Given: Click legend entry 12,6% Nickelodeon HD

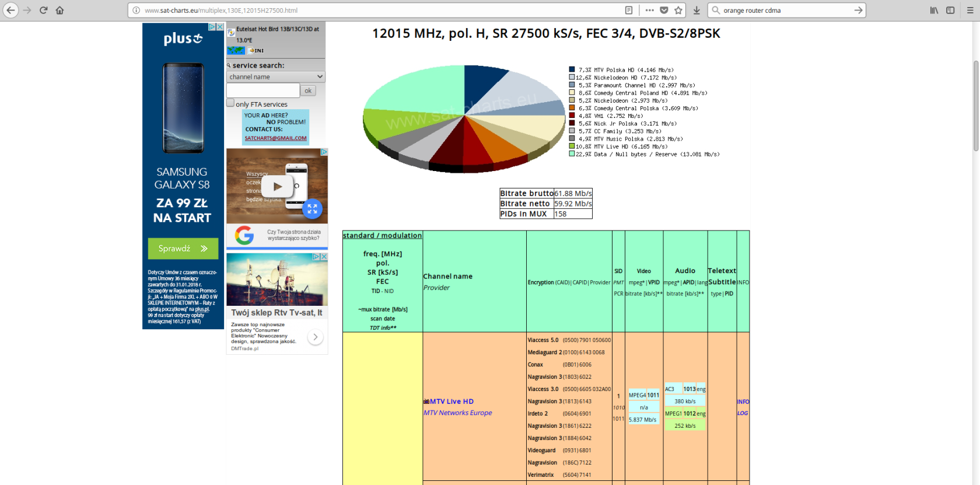Looking at the screenshot, I should [623, 77].
